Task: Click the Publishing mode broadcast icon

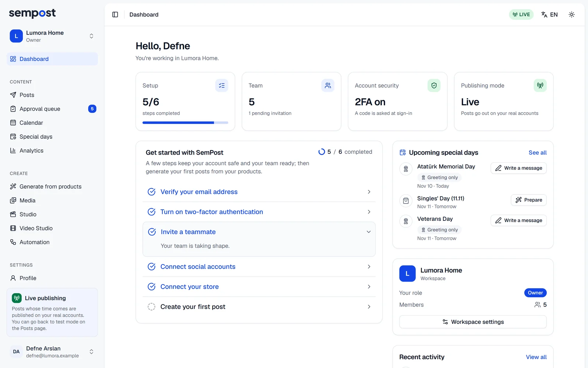Action: [540, 85]
